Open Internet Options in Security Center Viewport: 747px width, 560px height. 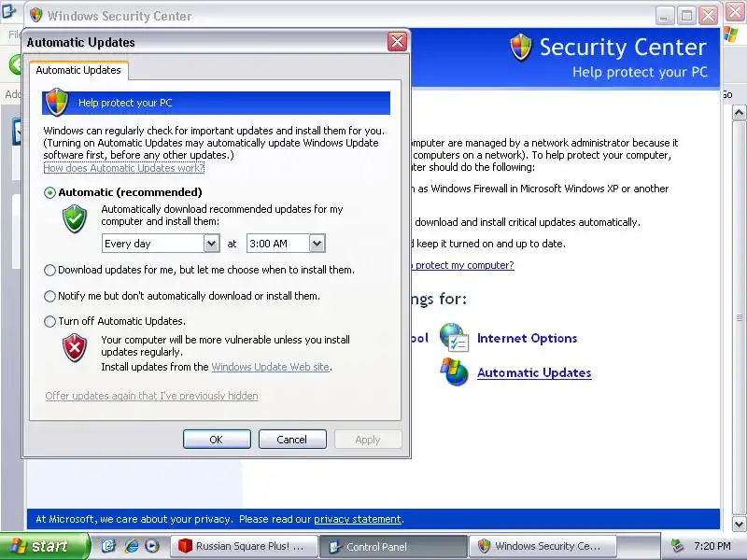tap(527, 338)
